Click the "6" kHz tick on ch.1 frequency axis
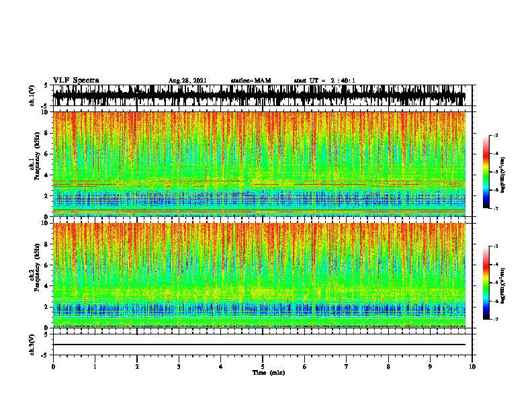This screenshot has width=532, height=411. point(48,154)
